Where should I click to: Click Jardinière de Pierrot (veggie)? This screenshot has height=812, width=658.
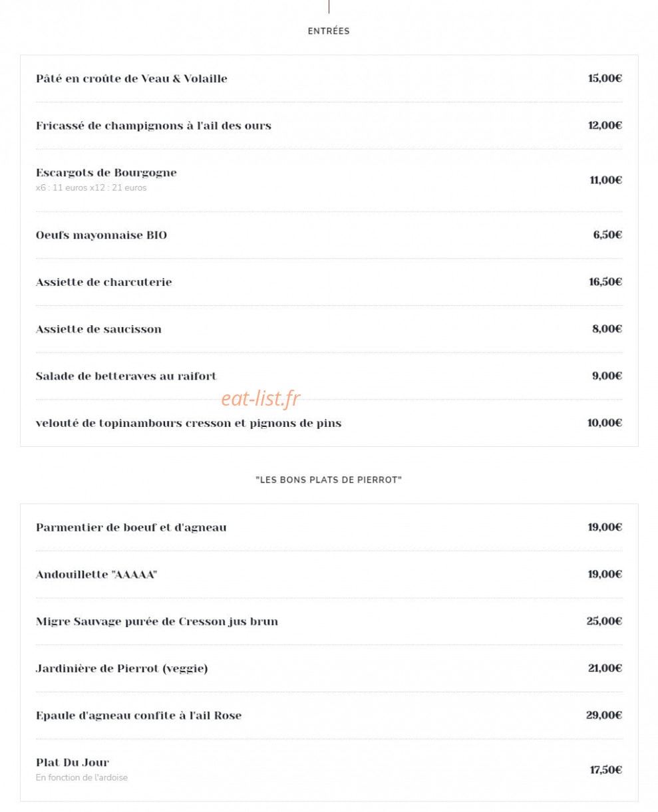click(x=122, y=669)
